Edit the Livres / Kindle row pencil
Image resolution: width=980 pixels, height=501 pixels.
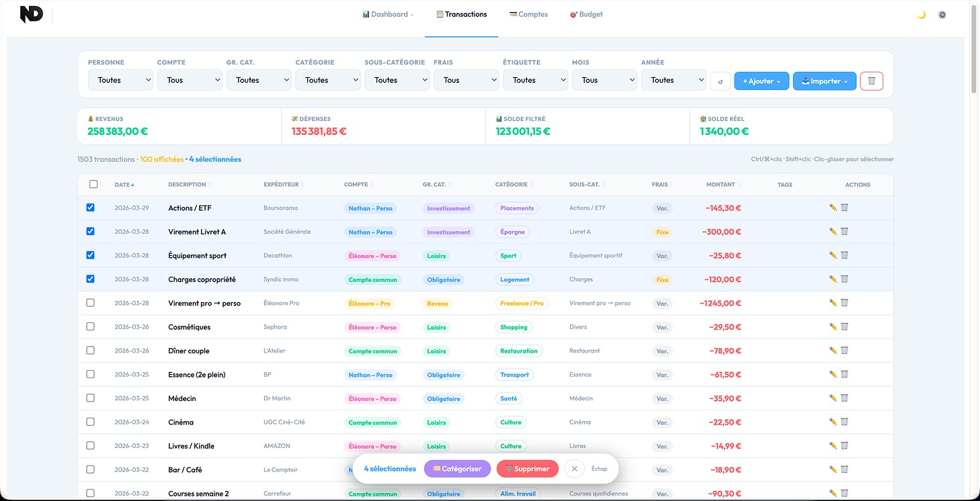click(x=833, y=446)
